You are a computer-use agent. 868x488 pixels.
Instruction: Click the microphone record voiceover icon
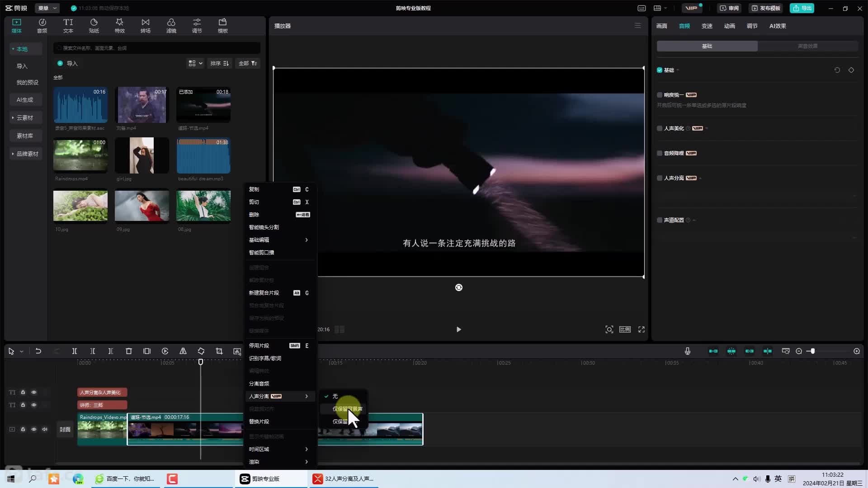(688, 351)
